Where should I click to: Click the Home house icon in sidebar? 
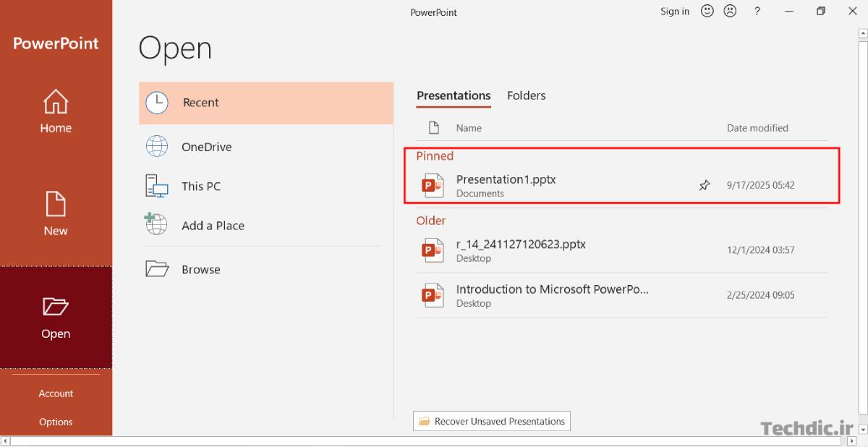pos(56,102)
